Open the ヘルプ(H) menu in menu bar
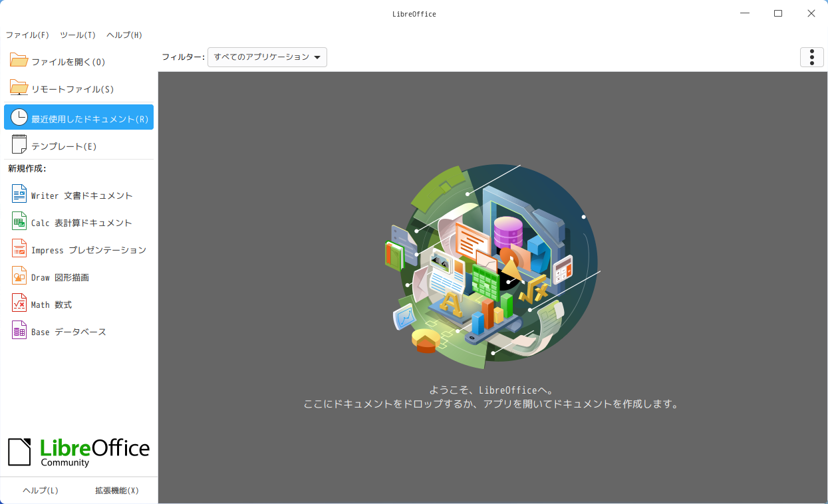The width and height of the screenshot is (828, 504). click(x=124, y=35)
